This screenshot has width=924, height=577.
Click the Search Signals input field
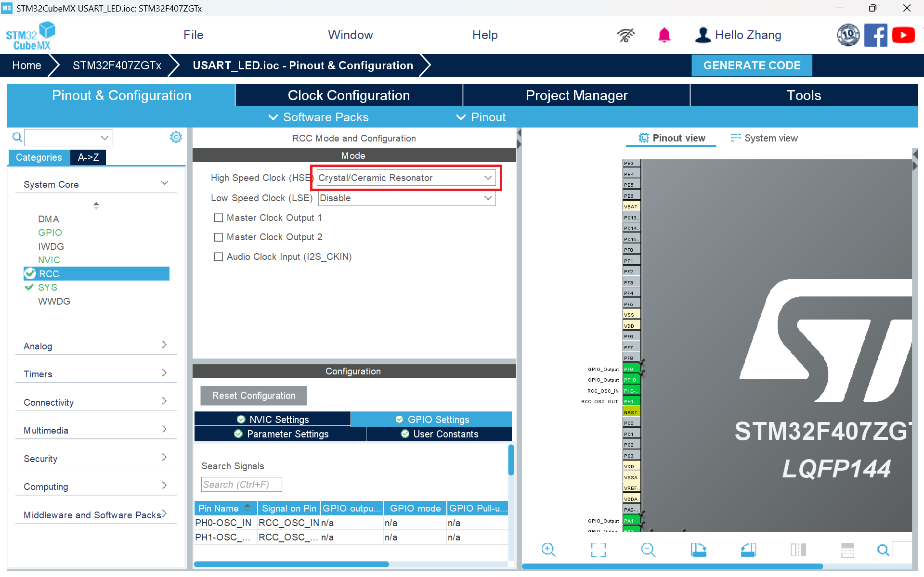pyautogui.click(x=241, y=485)
